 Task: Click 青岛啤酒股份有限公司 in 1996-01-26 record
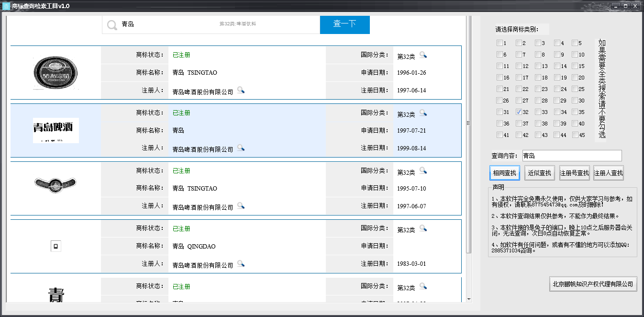coord(203,92)
